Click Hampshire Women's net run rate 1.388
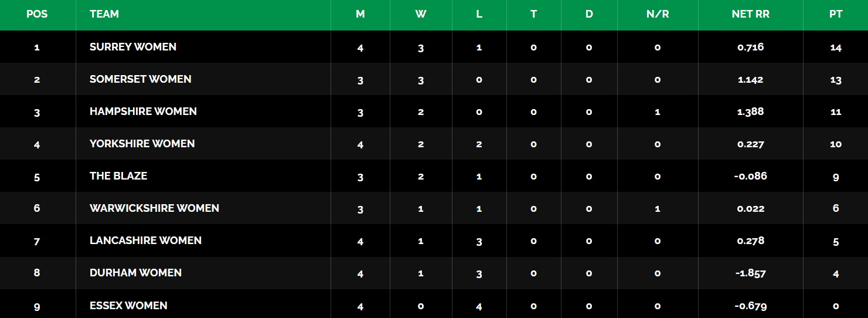Viewport: 868px width, 318px height. pos(751,111)
